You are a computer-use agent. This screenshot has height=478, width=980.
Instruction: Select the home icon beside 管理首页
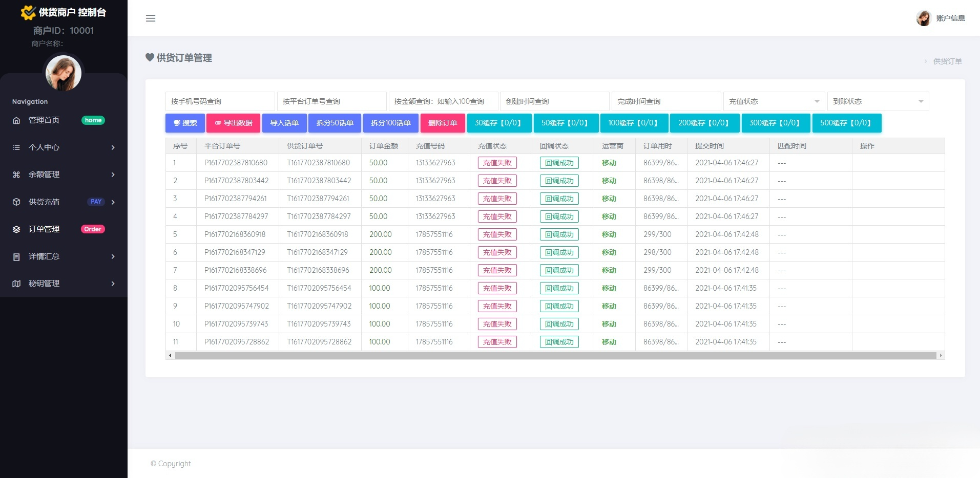pos(16,120)
